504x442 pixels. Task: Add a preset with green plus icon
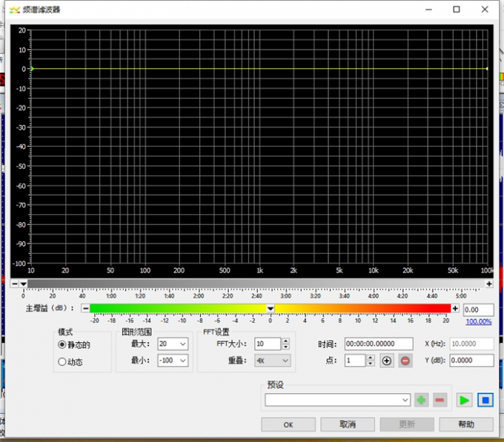421,401
